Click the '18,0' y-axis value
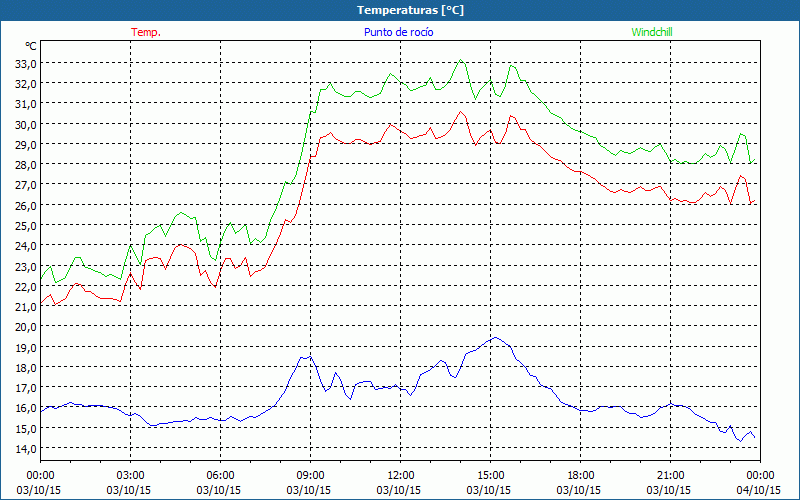This screenshot has width=800, height=500. click(x=26, y=368)
